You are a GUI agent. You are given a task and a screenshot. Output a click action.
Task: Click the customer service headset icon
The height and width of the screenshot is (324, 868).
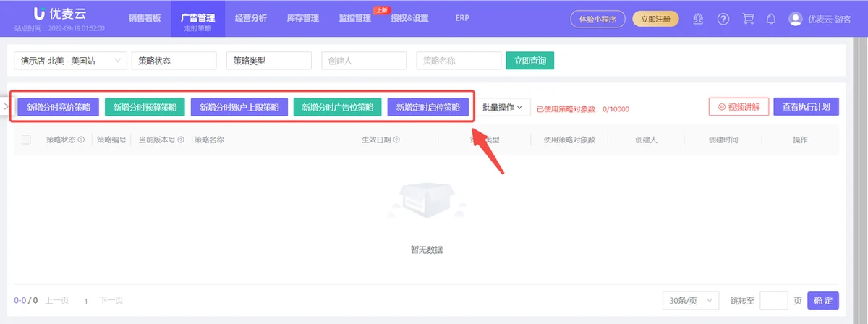coord(698,19)
